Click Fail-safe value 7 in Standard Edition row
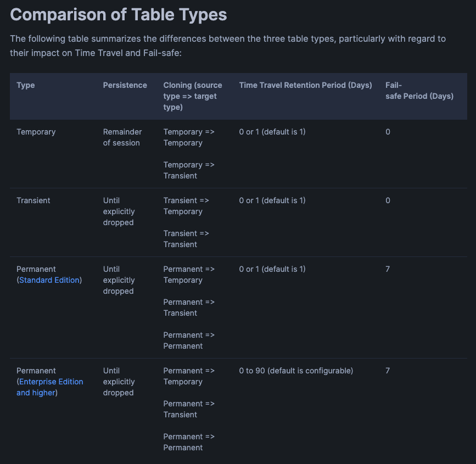476x464 pixels. coord(388,269)
